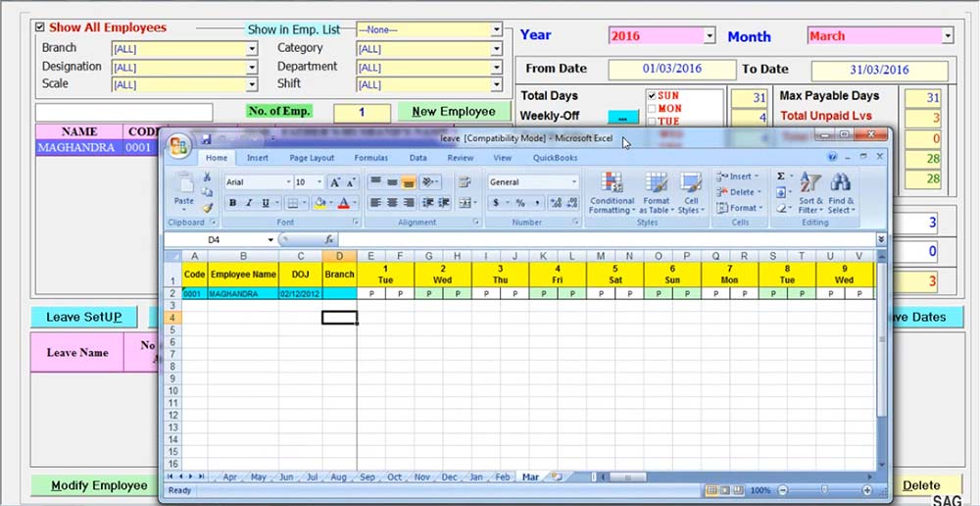980x506 pixels.
Task: Toggle the SUN weekly-off checkbox
Action: [652, 96]
